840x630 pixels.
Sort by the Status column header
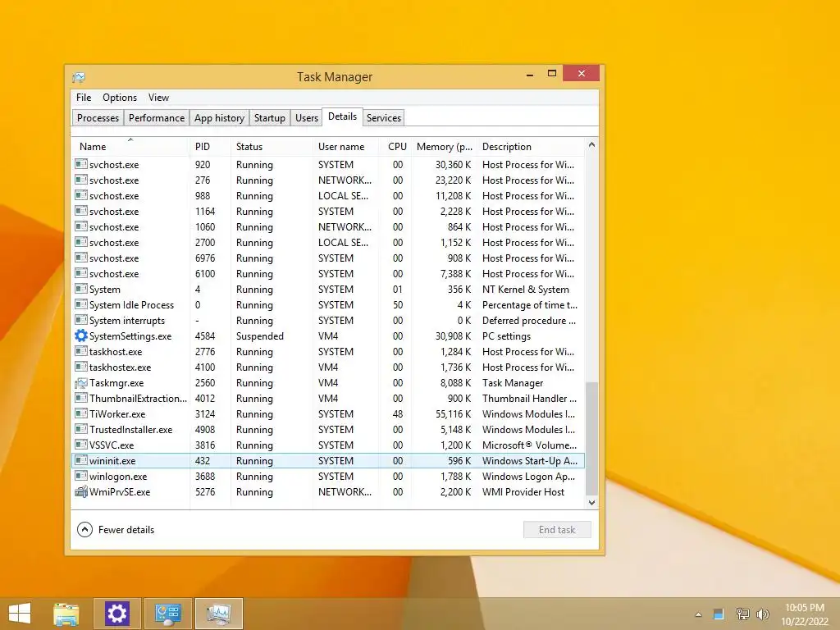272,146
